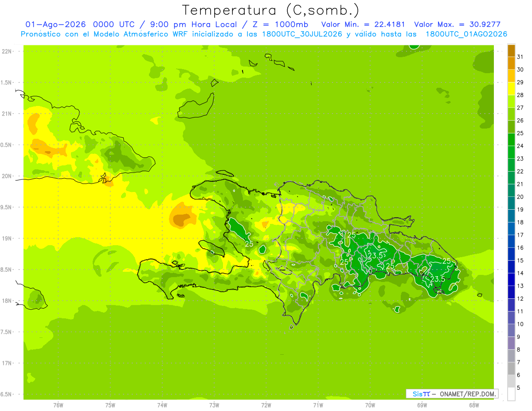Click the colorbar scale value 28
Screen dimensions: 532x411
point(520,95)
